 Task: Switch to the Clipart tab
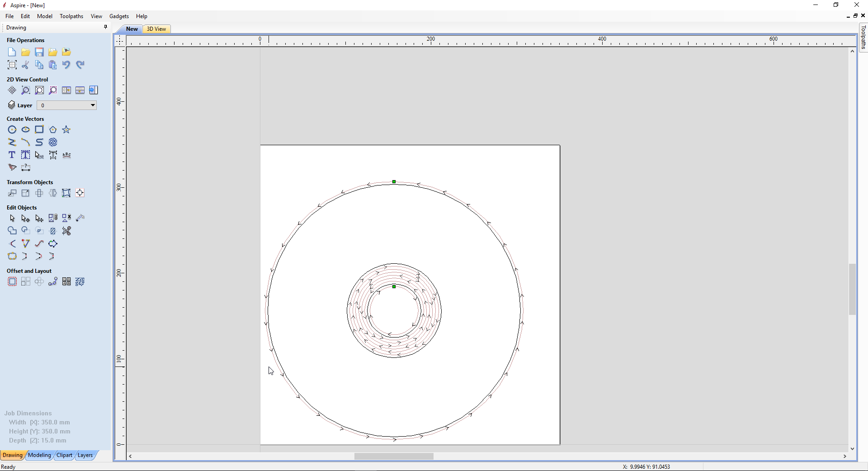point(64,455)
